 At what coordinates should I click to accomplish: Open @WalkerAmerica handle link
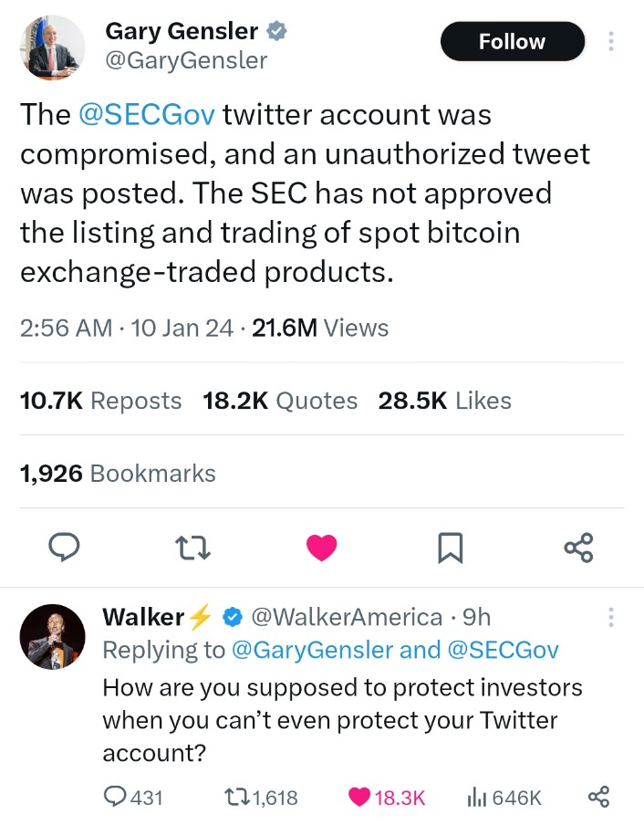(346, 617)
